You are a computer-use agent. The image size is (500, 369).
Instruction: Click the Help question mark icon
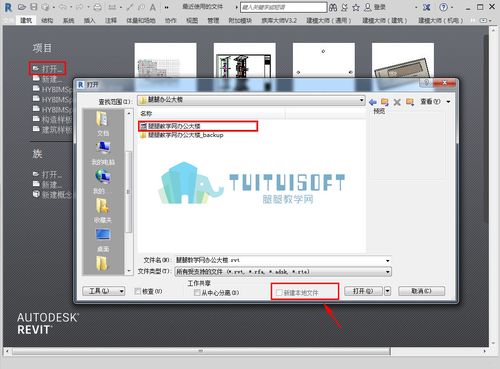[x=443, y=7]
